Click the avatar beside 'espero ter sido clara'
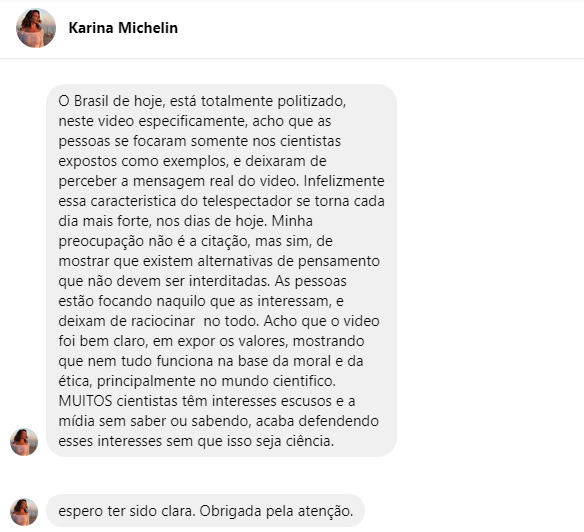The width and height of the screenshot is (584, 532). (24, 512)
